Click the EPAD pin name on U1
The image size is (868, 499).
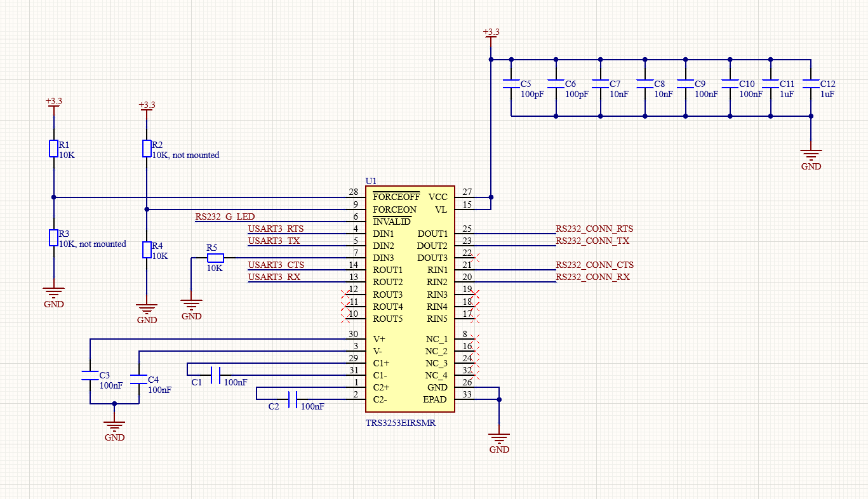click(435, 399)
